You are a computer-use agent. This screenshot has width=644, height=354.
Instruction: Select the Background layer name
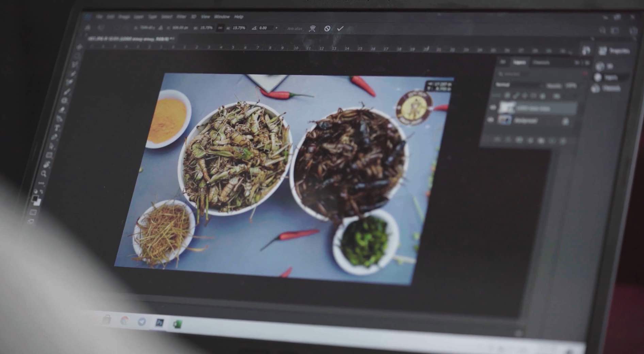pyautogui.click(x=526, y=120)
